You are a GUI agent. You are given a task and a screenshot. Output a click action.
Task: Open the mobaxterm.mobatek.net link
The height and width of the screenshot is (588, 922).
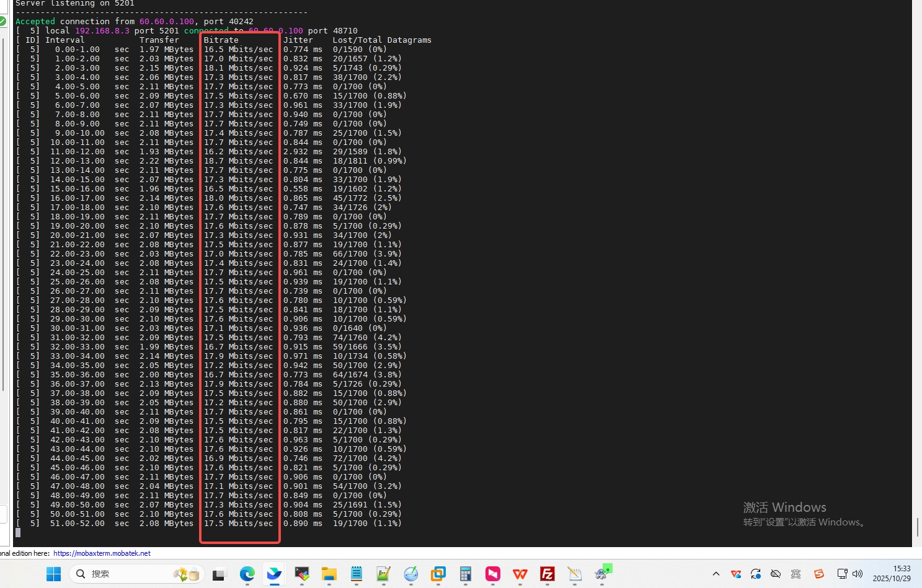tap(102, 553)
